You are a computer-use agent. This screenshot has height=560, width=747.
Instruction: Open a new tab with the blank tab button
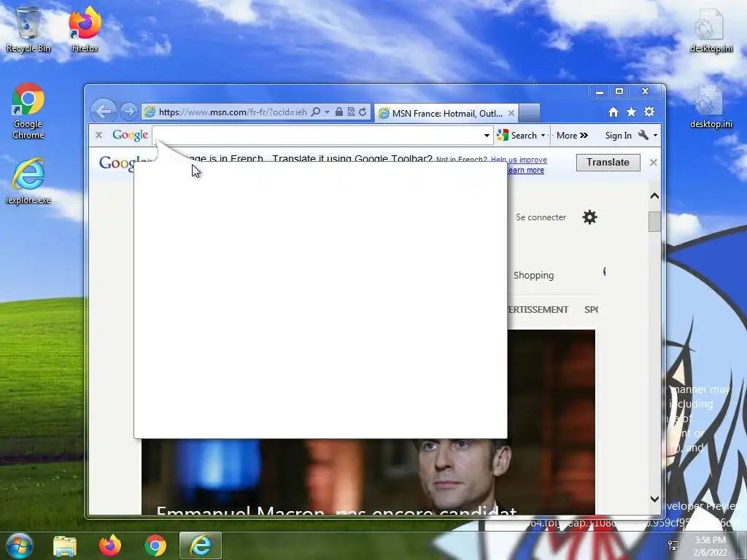530,113
